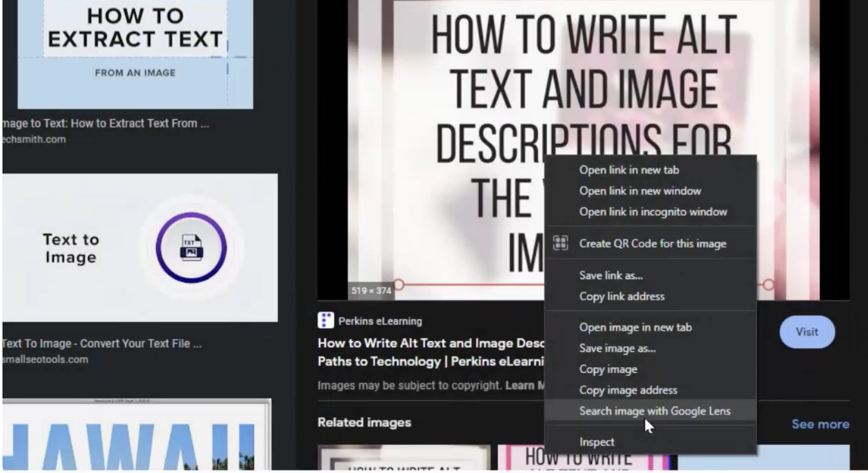Click the Text to Image circular file icon
The width and height of the screenshot is (868, 473).
tap(191, 247)
